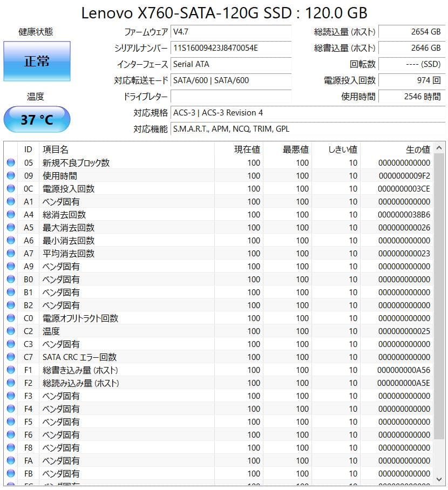
Task: Select the 総消去回数 attribute name
Action: 64,215
